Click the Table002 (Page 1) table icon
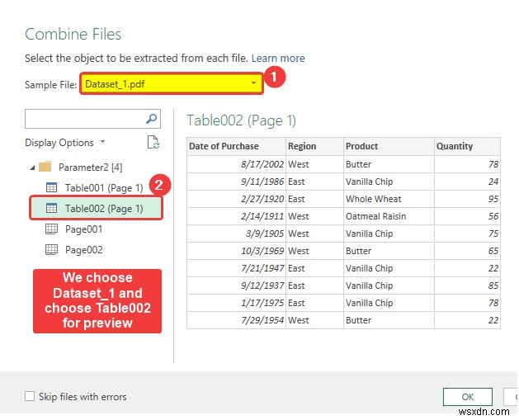The height and width of the screenshot is (420, 519). pyautogui.click(x=51, y=208)
